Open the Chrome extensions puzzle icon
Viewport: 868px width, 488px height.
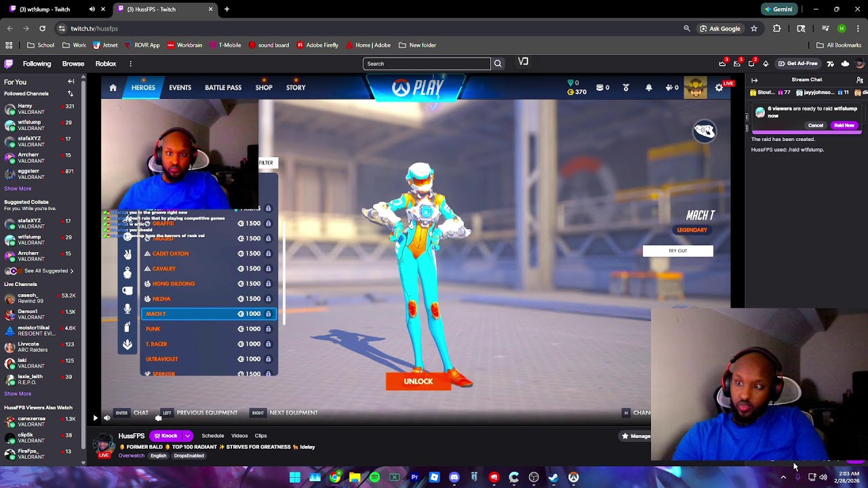click(x=777, y=28)
